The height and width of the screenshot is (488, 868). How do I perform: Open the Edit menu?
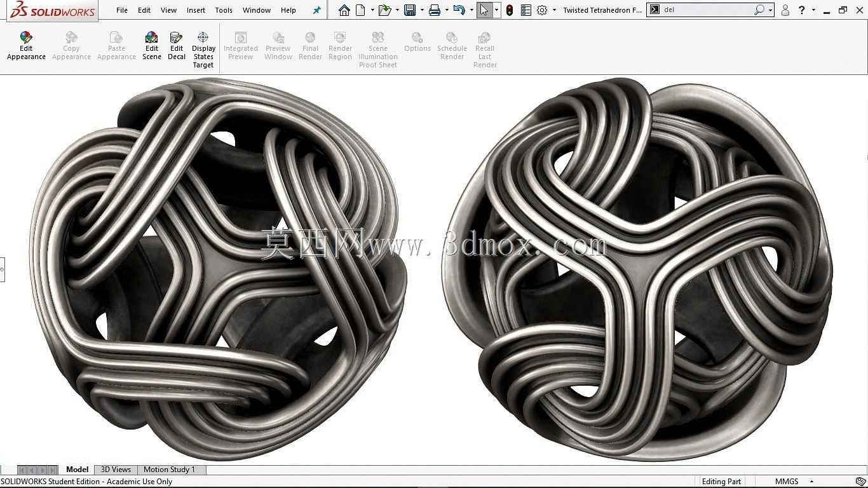tap(144, 10)
